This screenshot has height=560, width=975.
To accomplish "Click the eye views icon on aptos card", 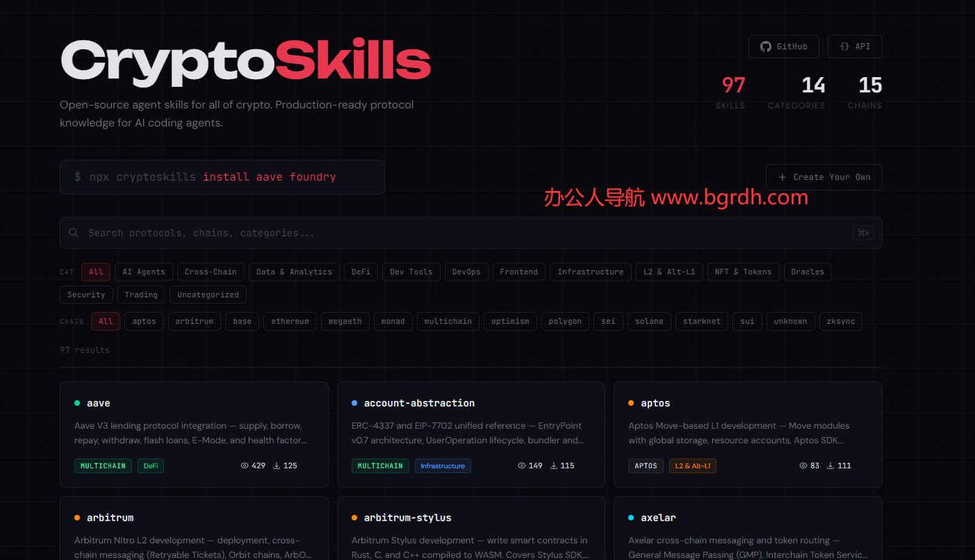I will coord(803,466).
